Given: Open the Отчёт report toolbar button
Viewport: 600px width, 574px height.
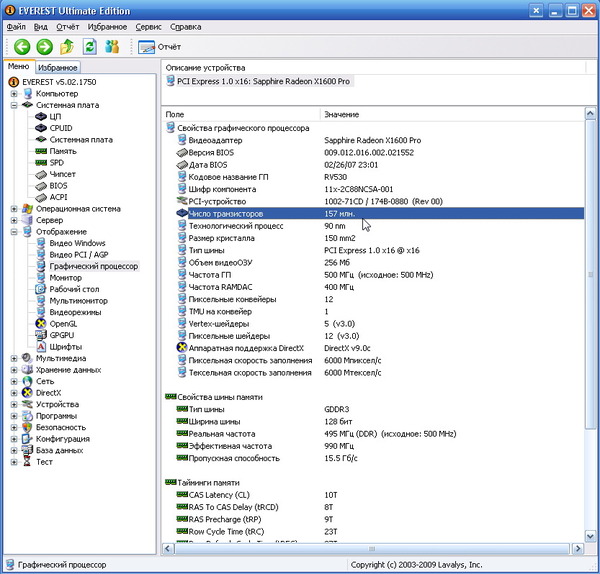Looking at the screenshot, I should [x=159, y=47].
